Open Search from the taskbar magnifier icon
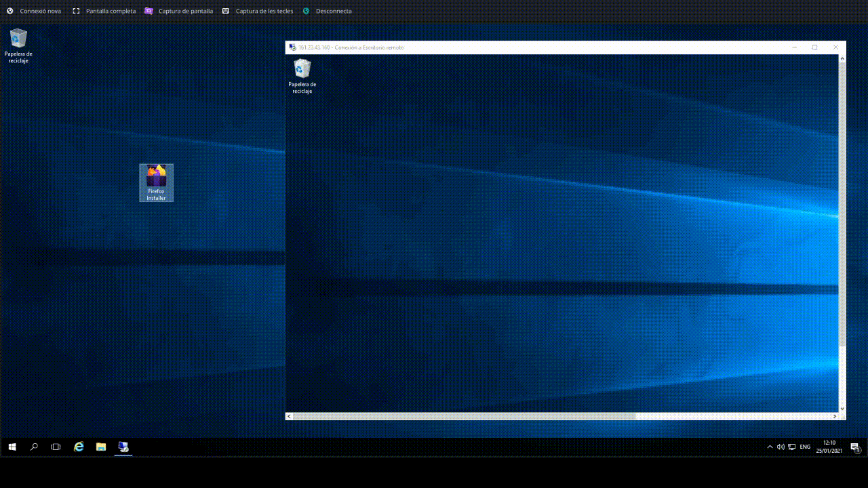868x488 pixels. pos(33,447)
